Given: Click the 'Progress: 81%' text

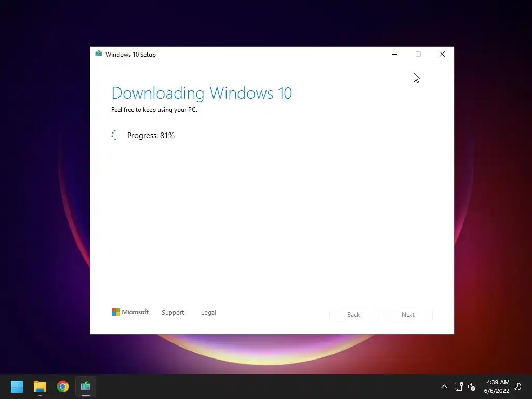Looking at the screenshot, I should point(151,136).
